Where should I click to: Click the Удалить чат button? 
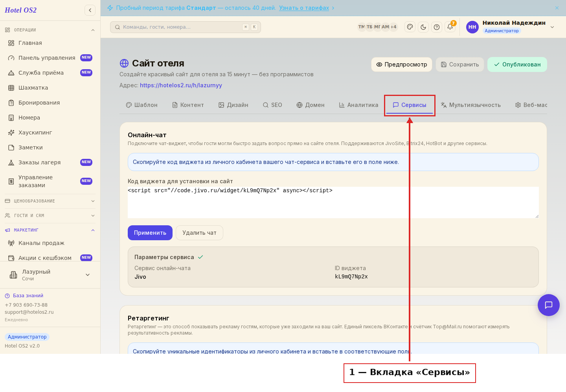[199, 233]
